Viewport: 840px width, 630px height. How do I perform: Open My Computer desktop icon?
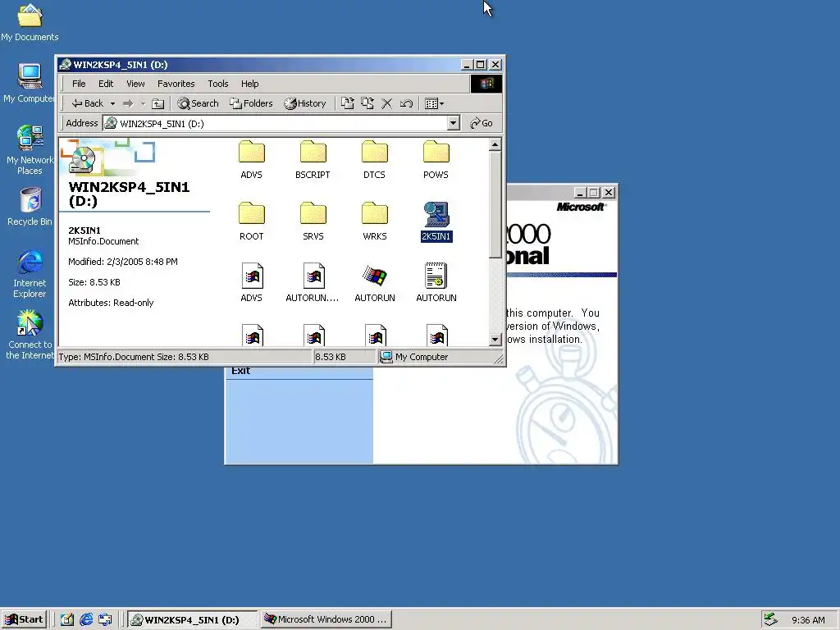(30, 83)
